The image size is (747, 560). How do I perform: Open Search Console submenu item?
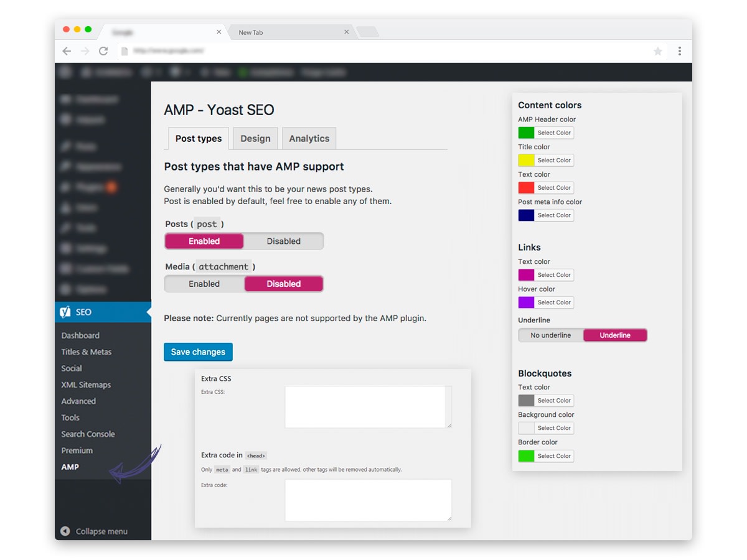coord(88,434)
